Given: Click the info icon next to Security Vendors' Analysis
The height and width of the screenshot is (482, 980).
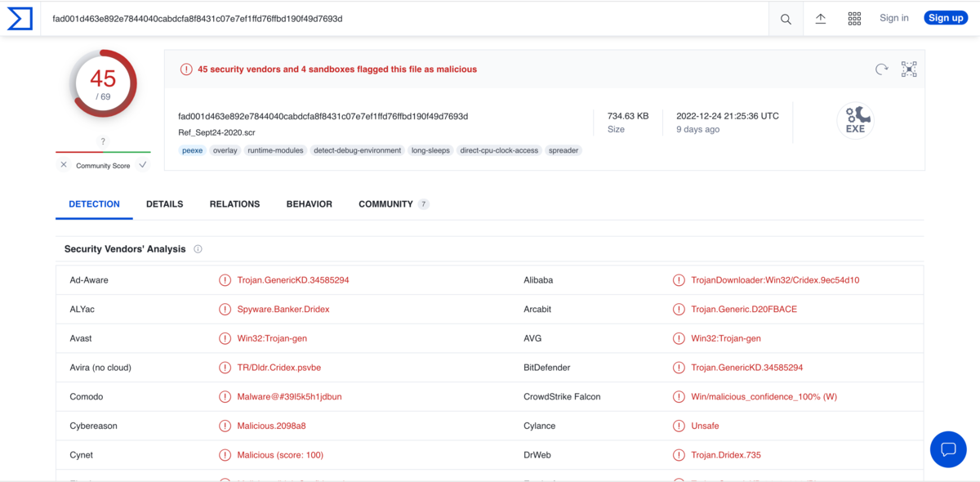Looking at the screenshot, I should coord(198,249).
